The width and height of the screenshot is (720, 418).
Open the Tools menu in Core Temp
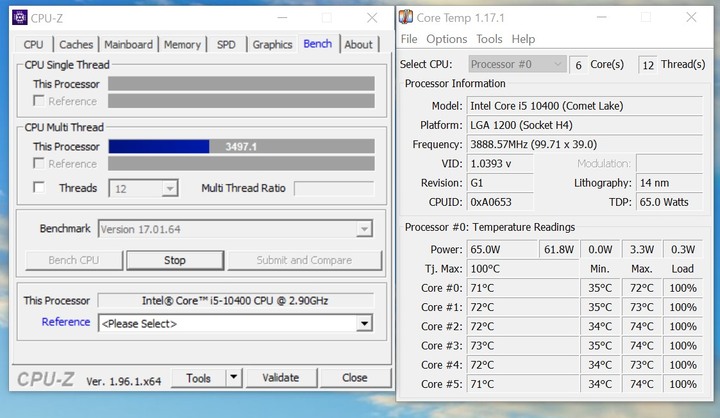pyautogui.click(x=489, y=39)
